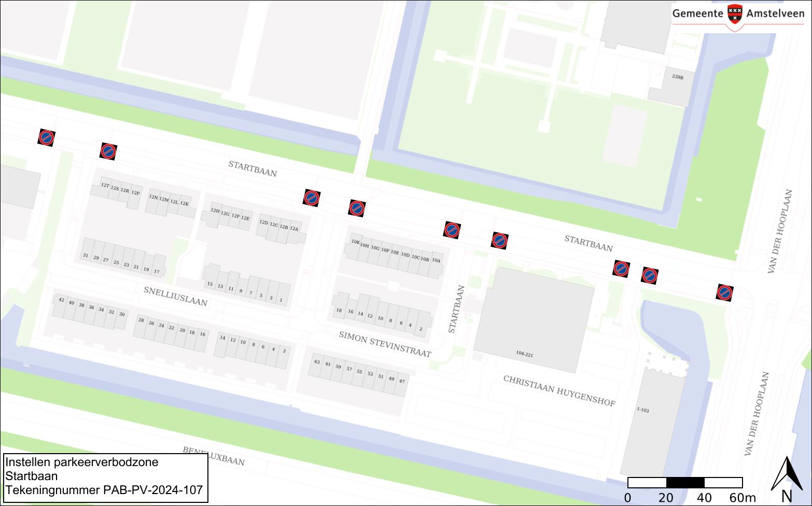Screen dimensions: 812x506
Task: Select building 104-221 on the map
Action: 534,319
